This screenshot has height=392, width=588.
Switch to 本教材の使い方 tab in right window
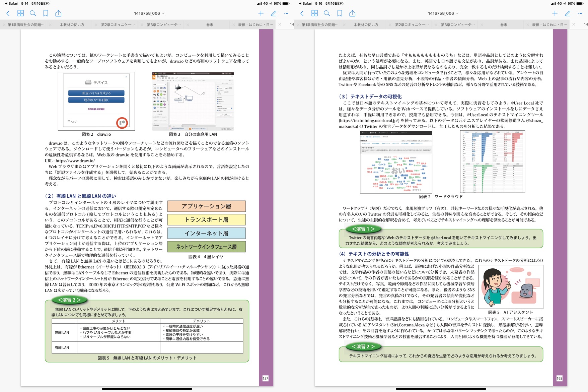(366, 24)
